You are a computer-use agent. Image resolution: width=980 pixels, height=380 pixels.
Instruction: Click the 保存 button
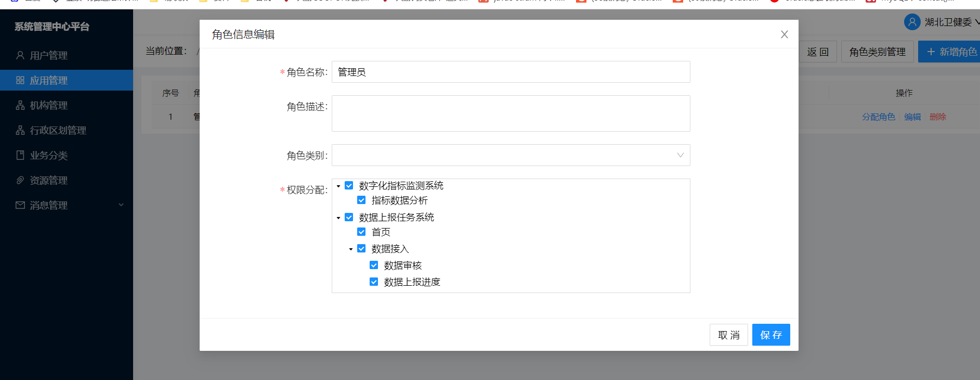pyautogui.click(x=771, y=335)
